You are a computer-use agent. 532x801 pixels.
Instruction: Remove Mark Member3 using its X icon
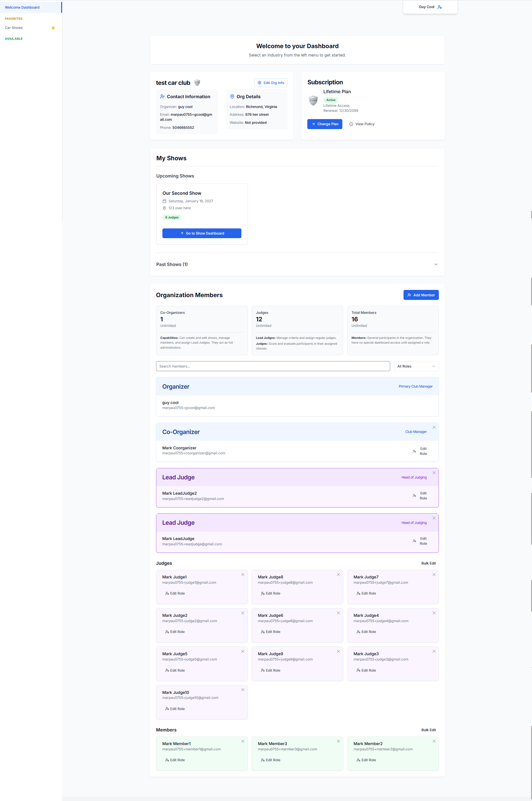[338, 741]
